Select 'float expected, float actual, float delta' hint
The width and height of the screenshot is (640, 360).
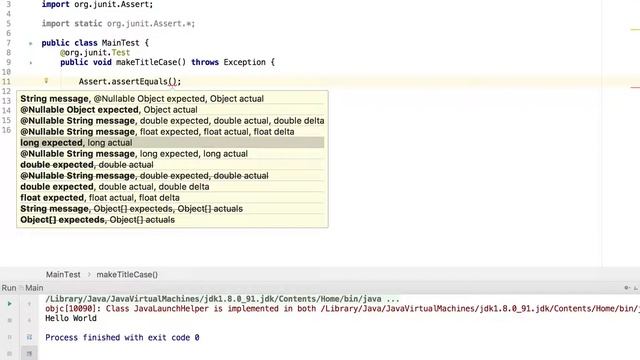(172, 198)
